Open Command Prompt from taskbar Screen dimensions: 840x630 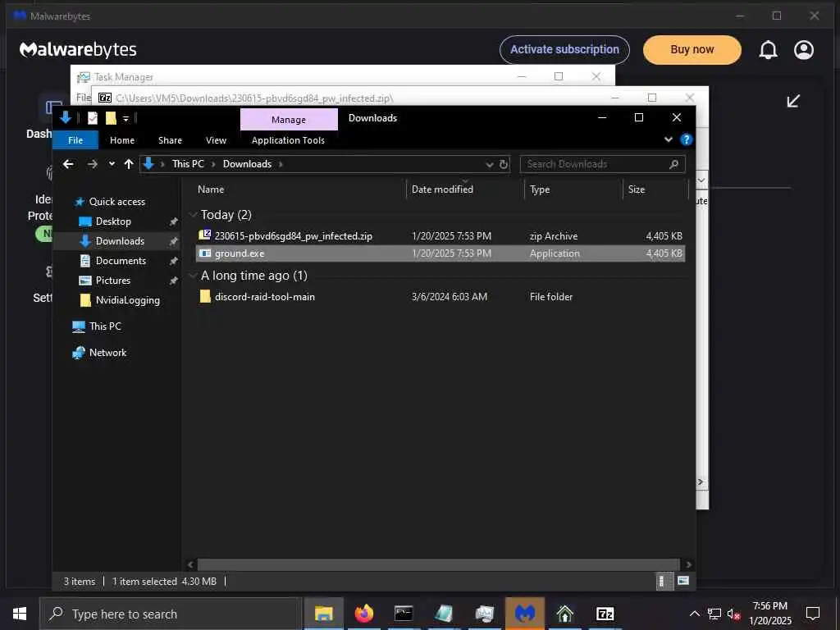404,614
